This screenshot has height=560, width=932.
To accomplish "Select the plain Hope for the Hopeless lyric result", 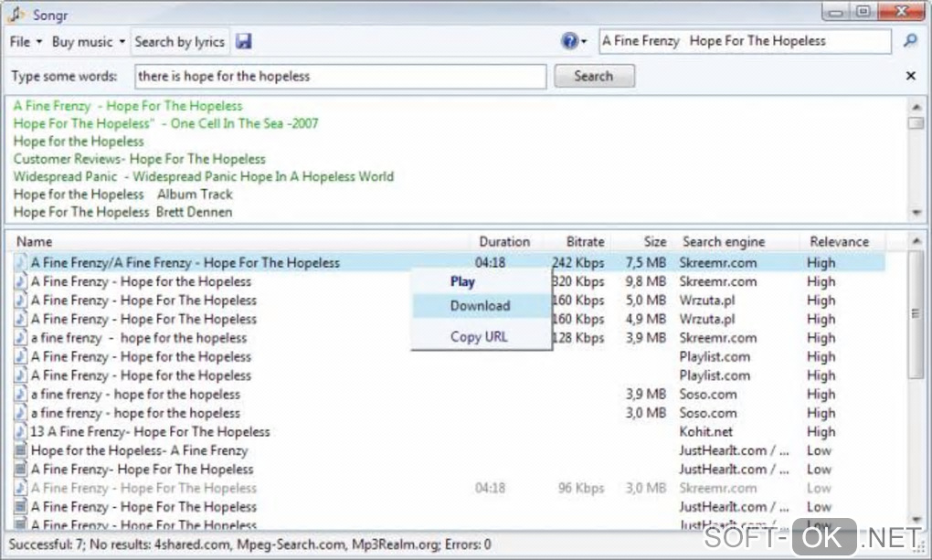I will pos(79,142).
